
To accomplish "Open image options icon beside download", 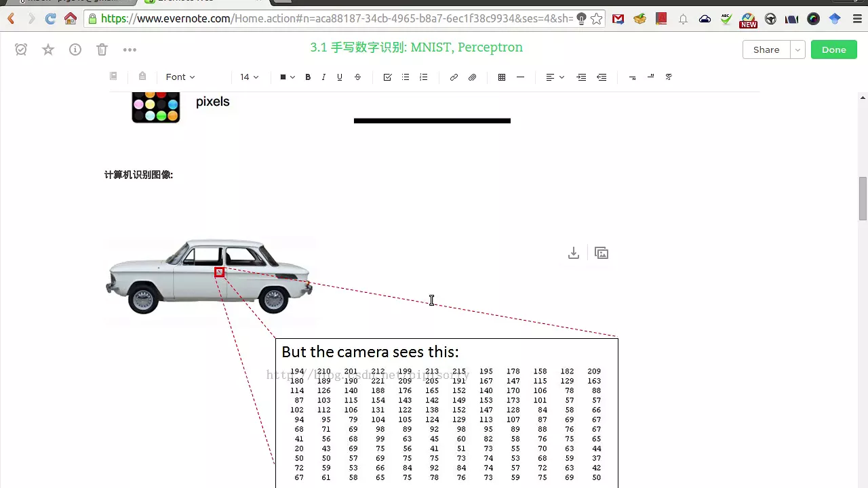I will pos(601,253).
